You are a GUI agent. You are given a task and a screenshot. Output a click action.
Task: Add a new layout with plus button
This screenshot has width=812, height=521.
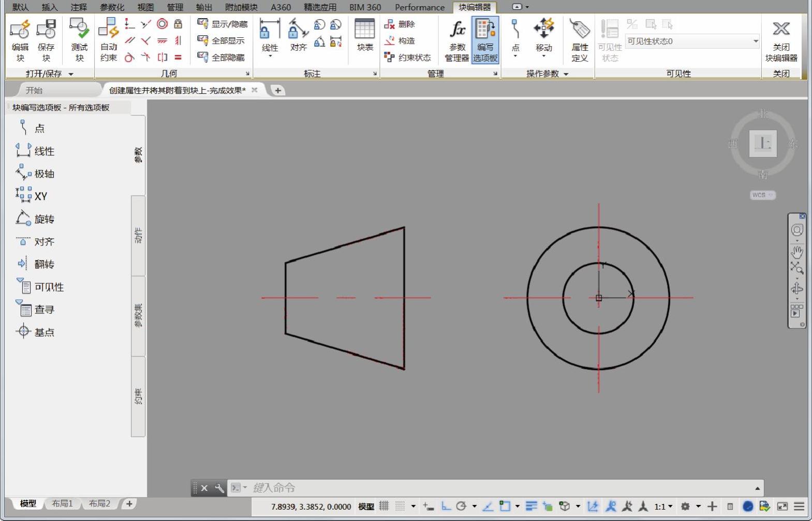129,503
